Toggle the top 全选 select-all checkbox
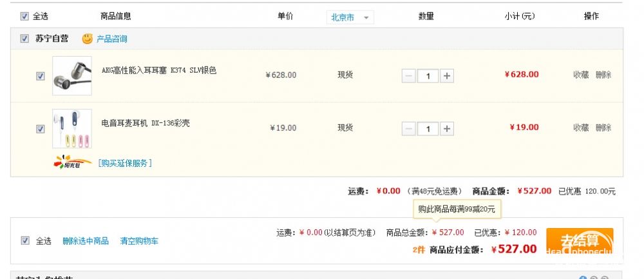The image size is (644, 279). point(24,17)
